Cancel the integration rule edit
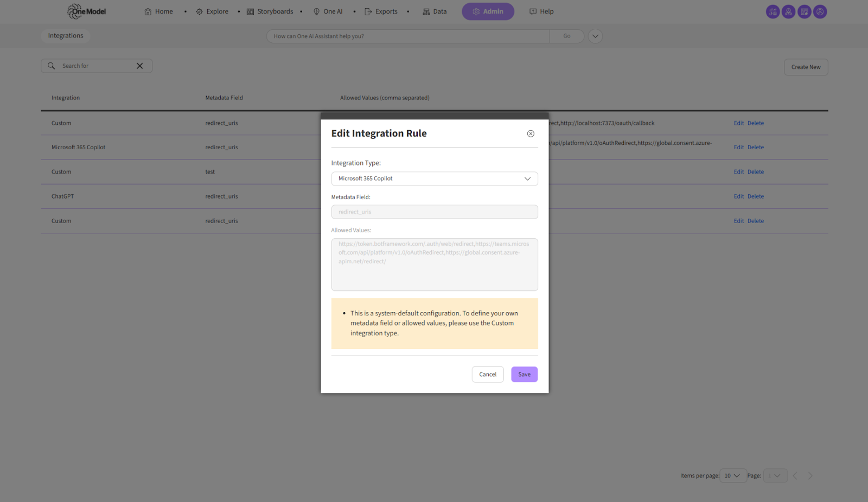 487,374
